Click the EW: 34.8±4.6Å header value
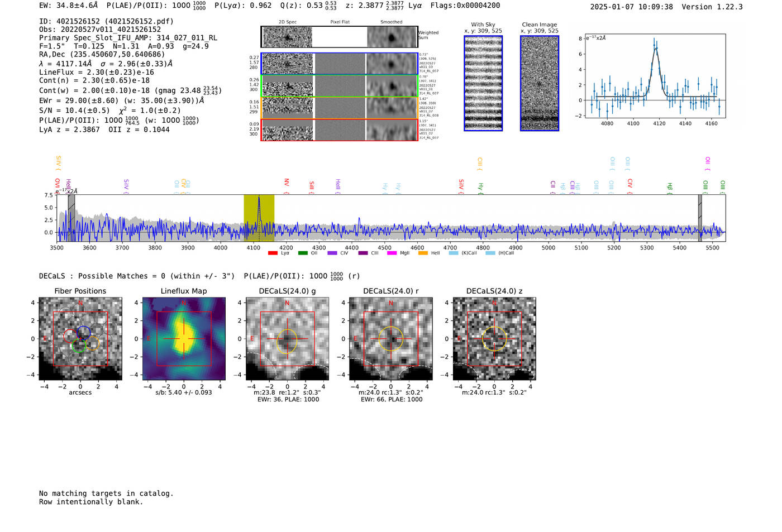The image size is (782, 532). click(68, 6)
